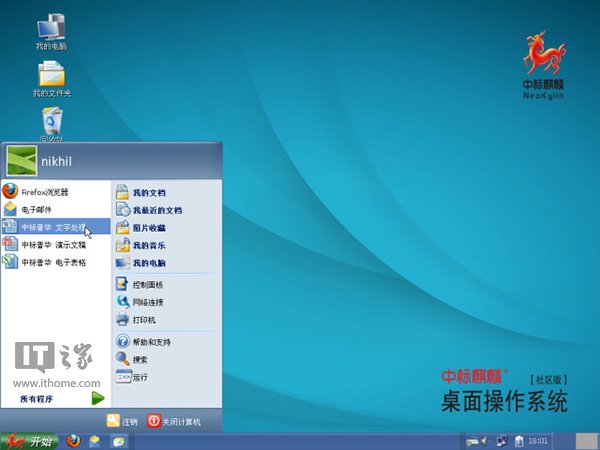Open 网络连接 network connections
The image size is (600, 450).
click(x=148, y=302)
